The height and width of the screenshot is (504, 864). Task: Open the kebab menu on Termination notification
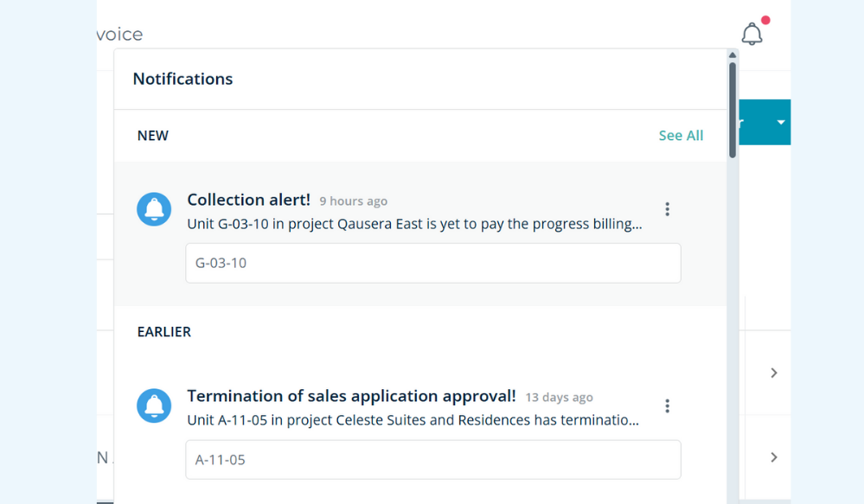(667, 405)
